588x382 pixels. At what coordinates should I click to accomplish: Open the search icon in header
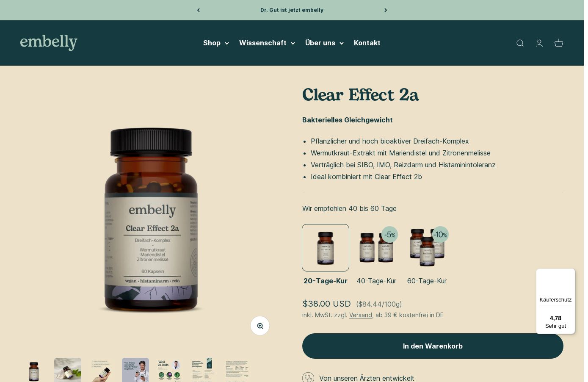520,43
